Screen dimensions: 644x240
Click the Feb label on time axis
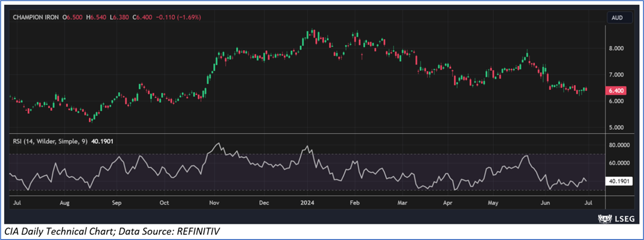coord(355,203)
